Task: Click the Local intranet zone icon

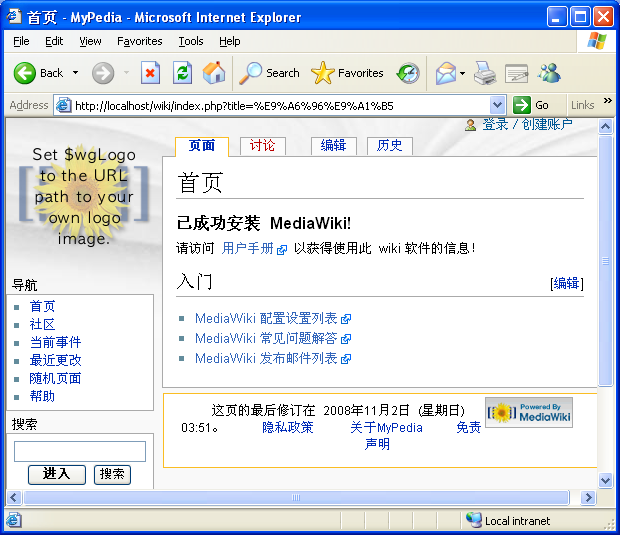Action: [x=473, y=520]
